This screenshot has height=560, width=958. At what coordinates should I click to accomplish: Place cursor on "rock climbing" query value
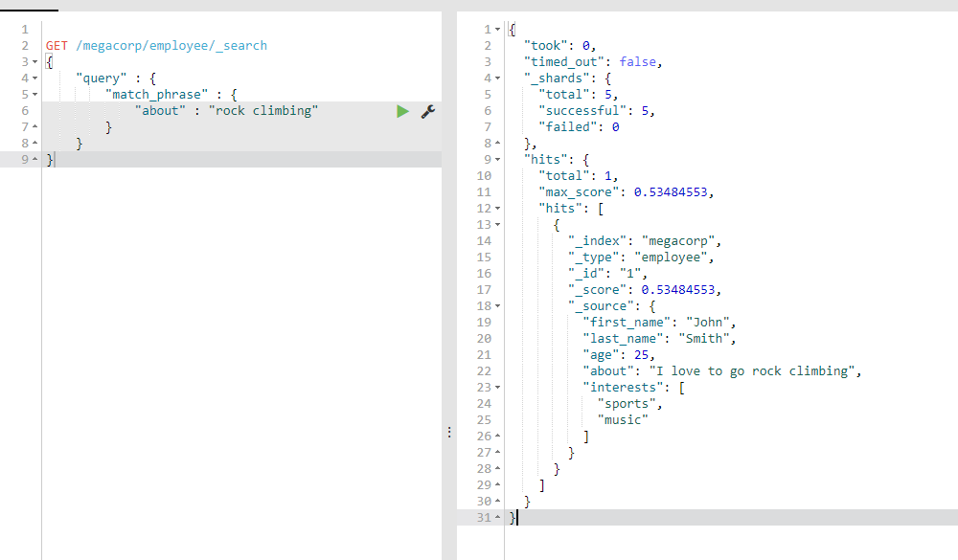point(263,110)
